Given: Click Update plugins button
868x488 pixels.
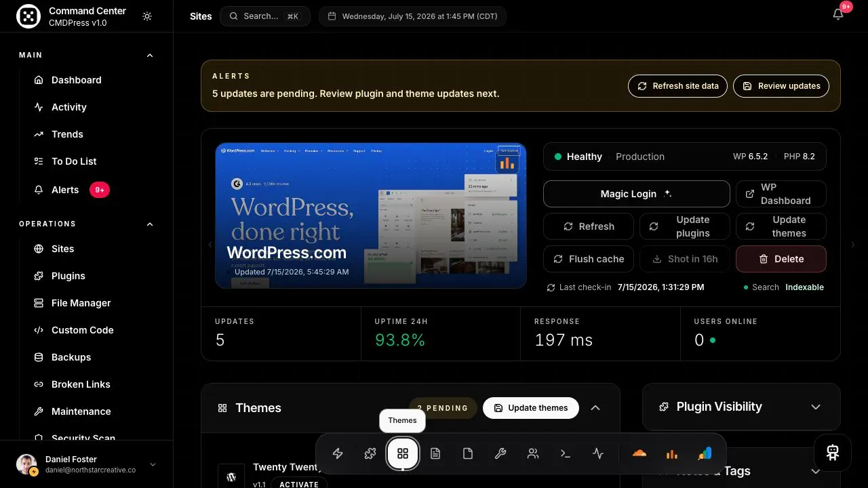Looking at the screenshot, I should point(684,226).
